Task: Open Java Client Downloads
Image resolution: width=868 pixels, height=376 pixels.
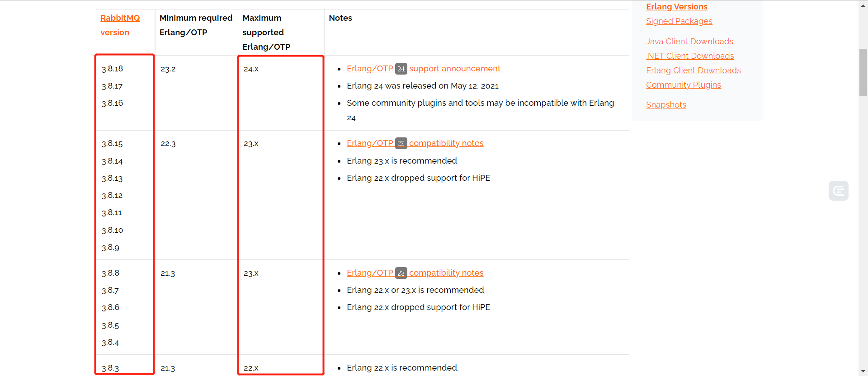Action: (x=690, y=41)
